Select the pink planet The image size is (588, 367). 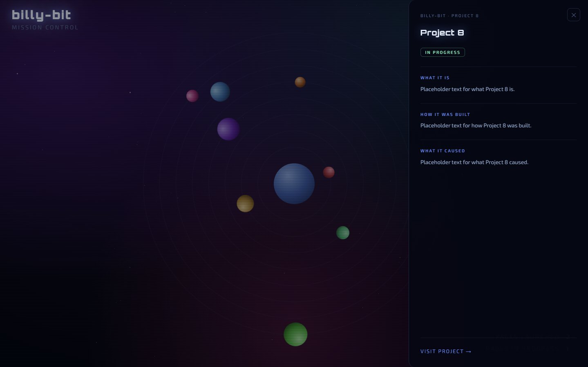click(192, 96)
